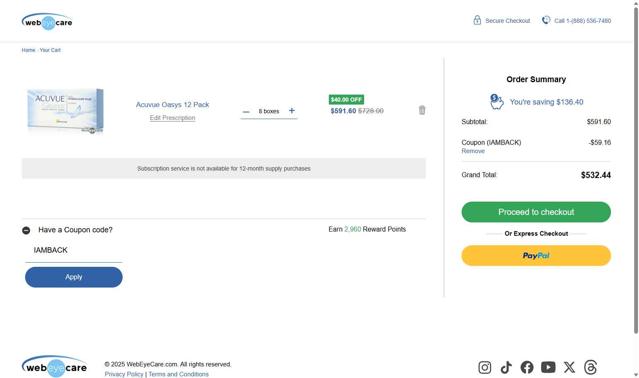The height and width of the screenshot is (378, 639).
Task: Click the piggy bank savings icon
Action: (x=496, y=102)
